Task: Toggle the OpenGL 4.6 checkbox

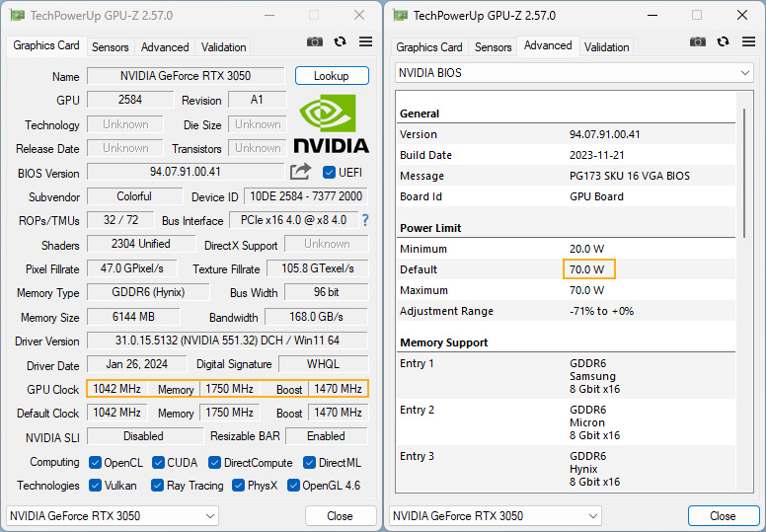Action: 293,485
